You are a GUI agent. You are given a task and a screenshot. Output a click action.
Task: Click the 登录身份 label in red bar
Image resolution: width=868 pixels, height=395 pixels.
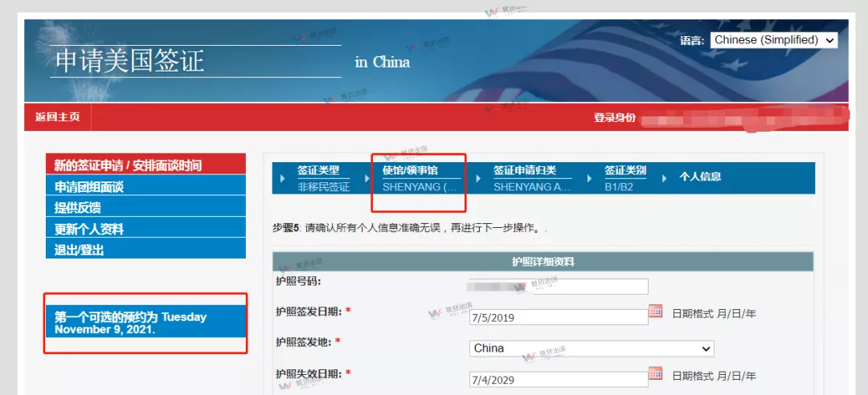coord(615,117)
